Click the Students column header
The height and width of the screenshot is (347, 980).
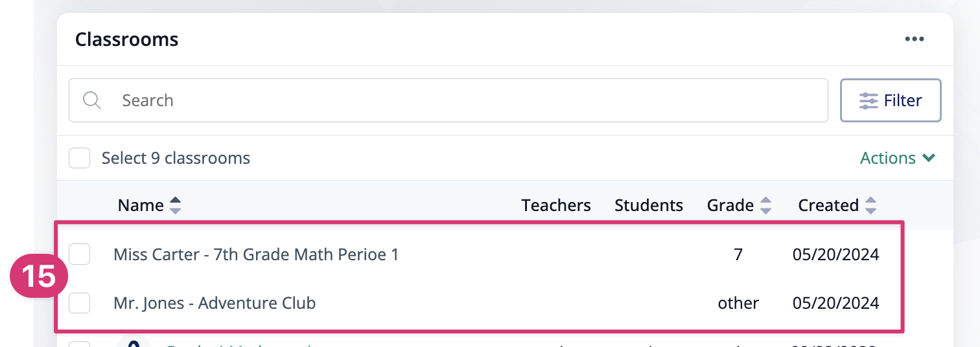tap(649, 206)
